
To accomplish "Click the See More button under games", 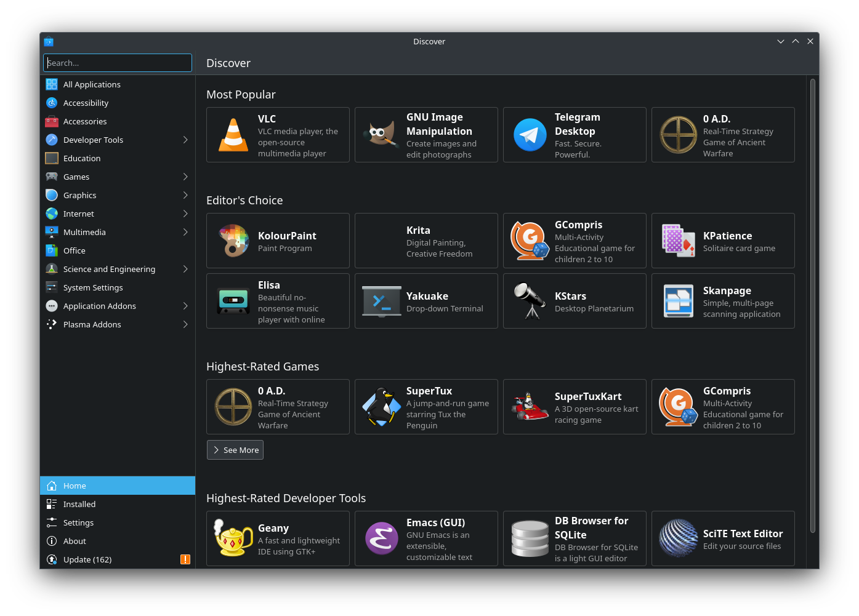I will [x=235, y=450].
